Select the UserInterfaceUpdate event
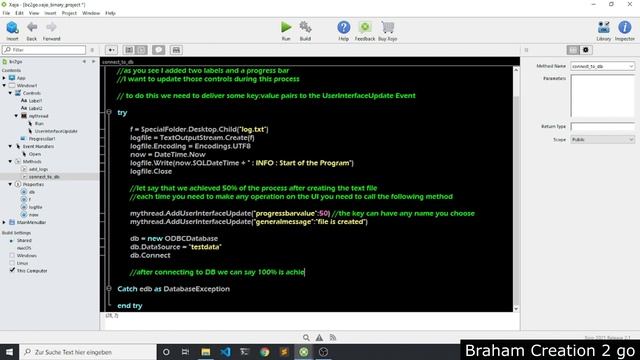The width and height of the screenshot is (640, 360). (x=56, y=131)
